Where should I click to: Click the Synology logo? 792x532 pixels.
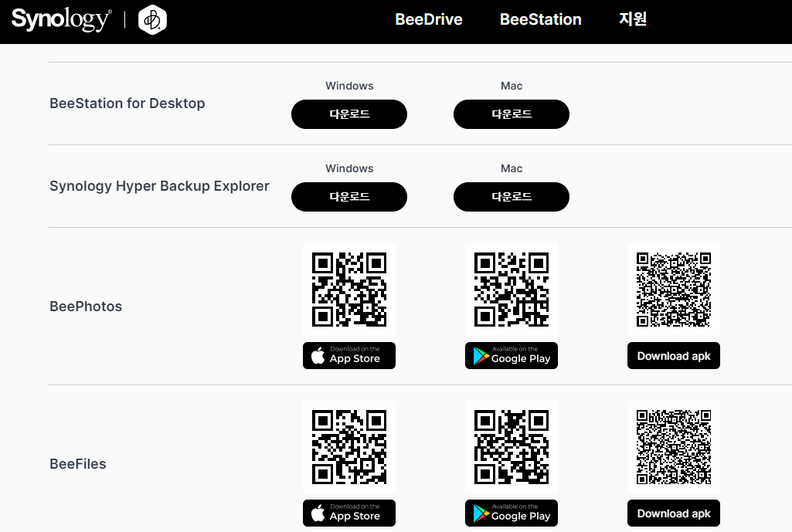pyautogui.click(x=61, y=19)
